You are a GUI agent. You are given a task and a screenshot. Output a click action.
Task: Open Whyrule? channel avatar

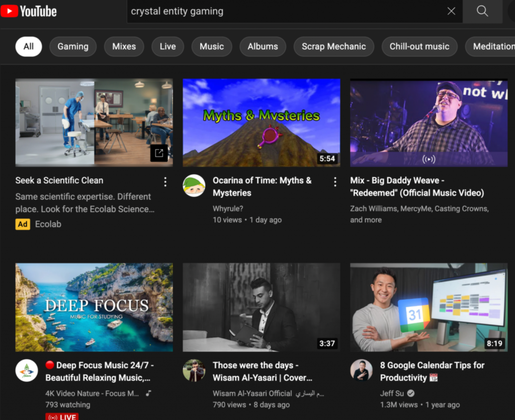pyautogui.click(x=194, y=186)
